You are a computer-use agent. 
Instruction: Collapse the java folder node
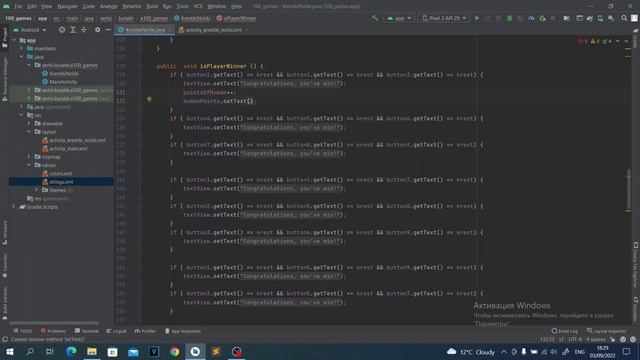click(22, 57)
